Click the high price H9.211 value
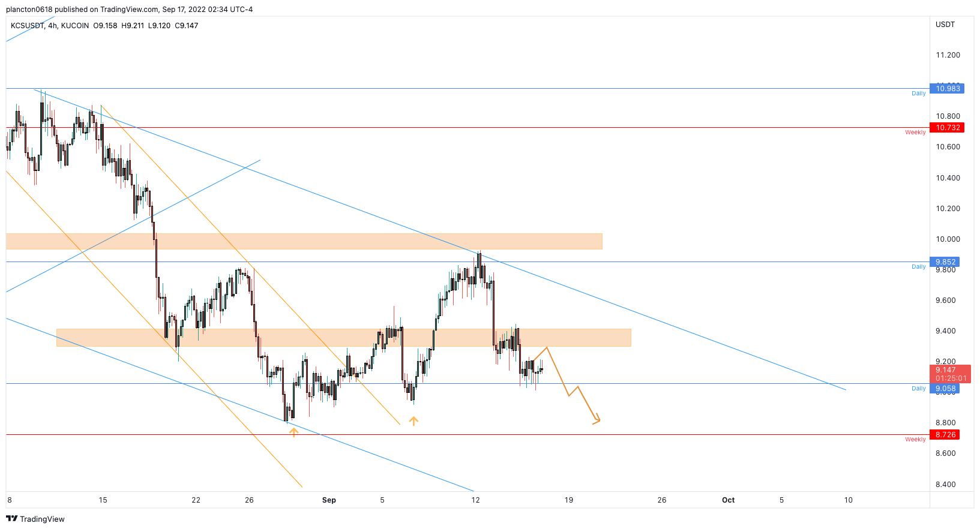980x529 pixels. (133, 26)
